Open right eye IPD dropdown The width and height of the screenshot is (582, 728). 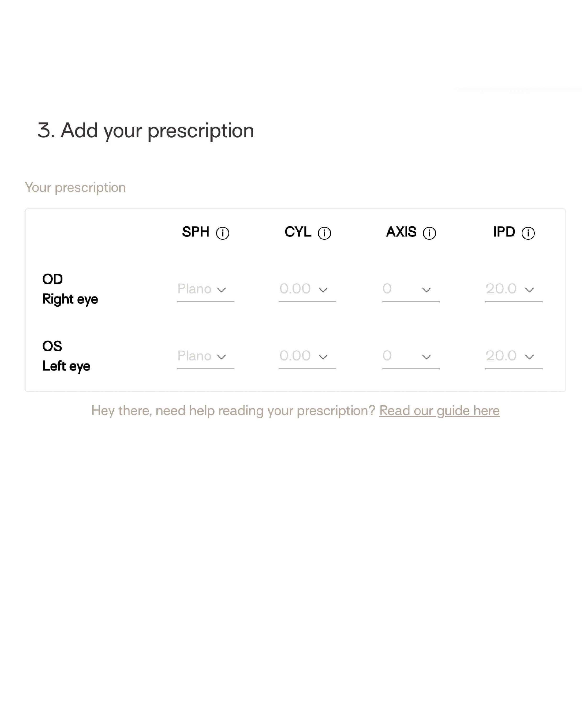[514, 289]
